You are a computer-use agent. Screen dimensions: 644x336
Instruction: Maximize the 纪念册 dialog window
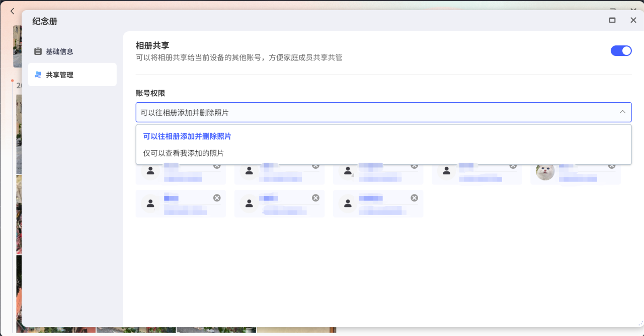click(x=612, y=20)
